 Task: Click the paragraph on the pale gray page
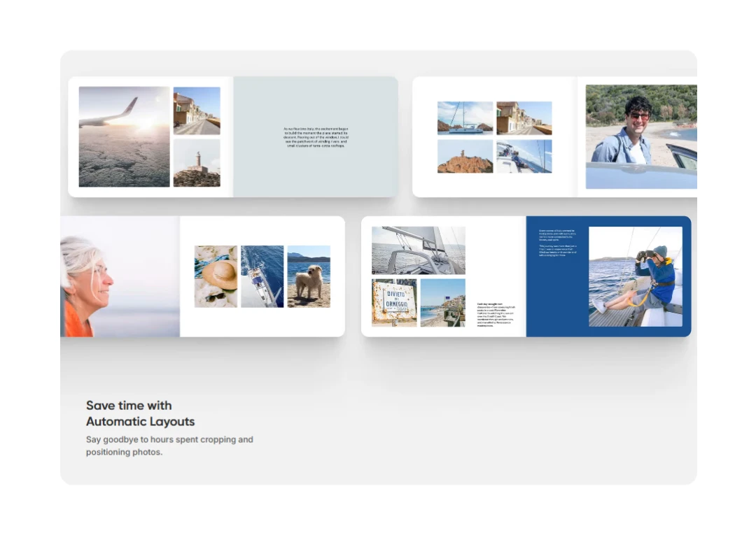coord(316,137)
